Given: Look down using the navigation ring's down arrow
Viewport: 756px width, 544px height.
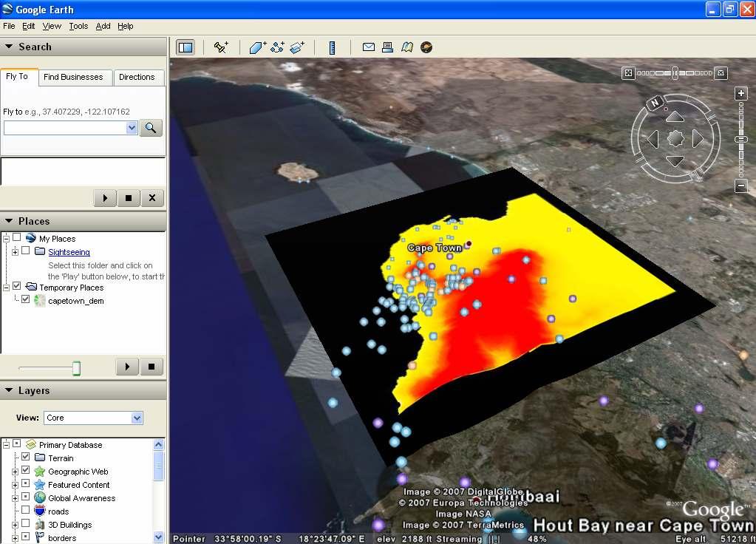Looking at the screenshot, I should 675,161.
